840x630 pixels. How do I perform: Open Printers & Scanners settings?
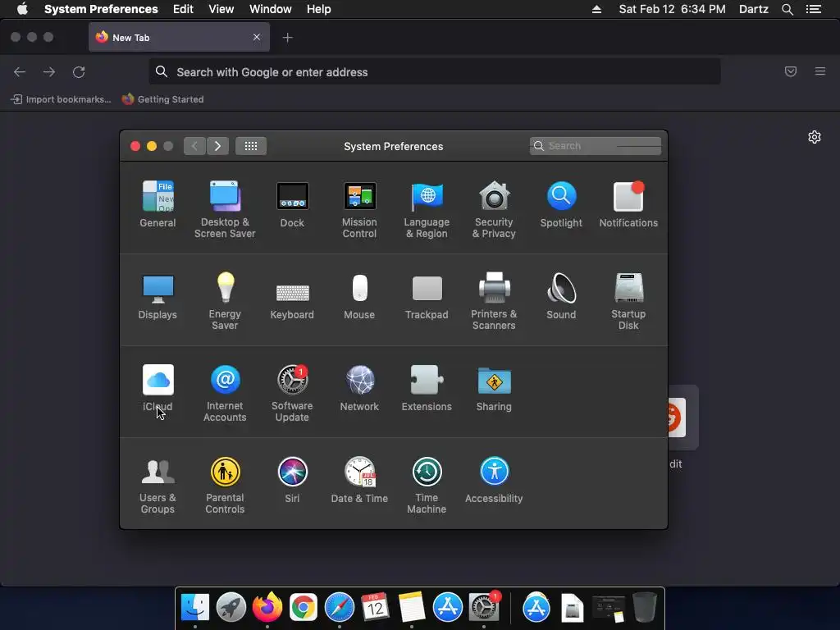(x=494, y=301)
